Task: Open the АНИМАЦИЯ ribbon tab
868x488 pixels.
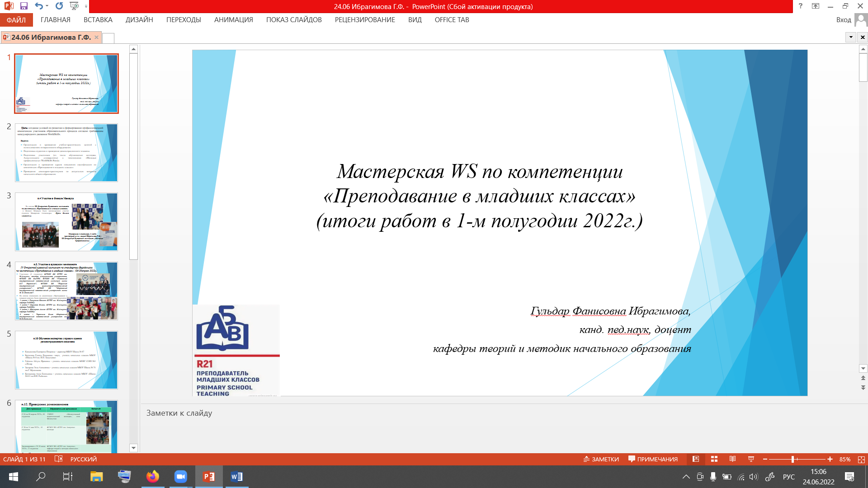Action: pyautogui.click(x=233, y=20)
